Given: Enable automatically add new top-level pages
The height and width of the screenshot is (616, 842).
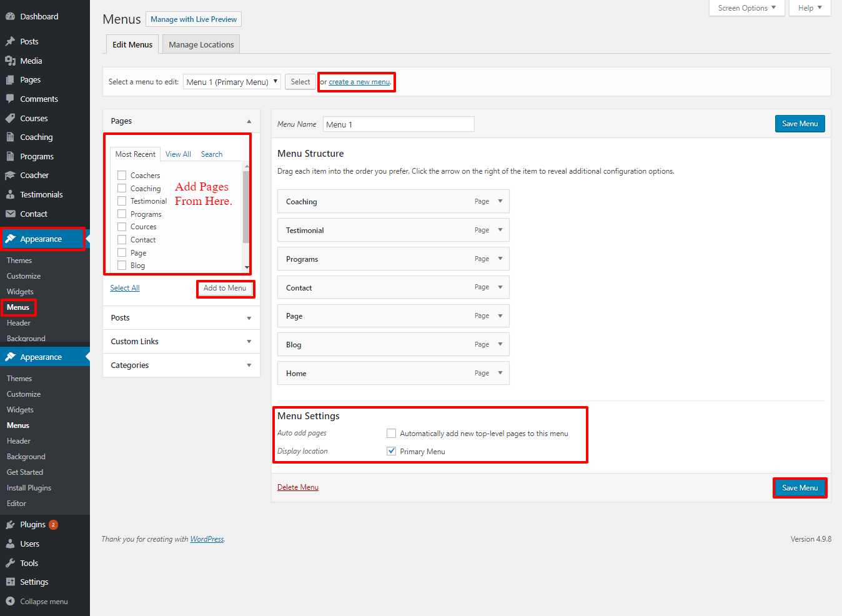Looking at the screenshot, I should click(391, 433).
